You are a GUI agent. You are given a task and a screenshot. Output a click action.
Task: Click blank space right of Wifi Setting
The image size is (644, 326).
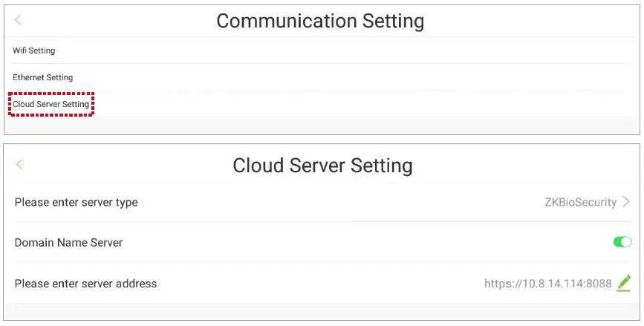pyautogui.click(x=334, y=50)
